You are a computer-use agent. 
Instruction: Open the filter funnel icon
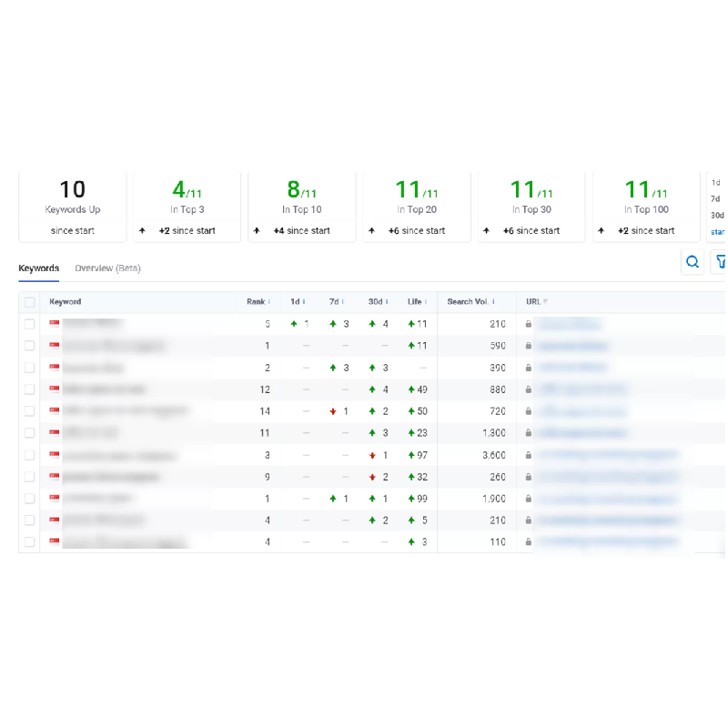coord(721,262)
